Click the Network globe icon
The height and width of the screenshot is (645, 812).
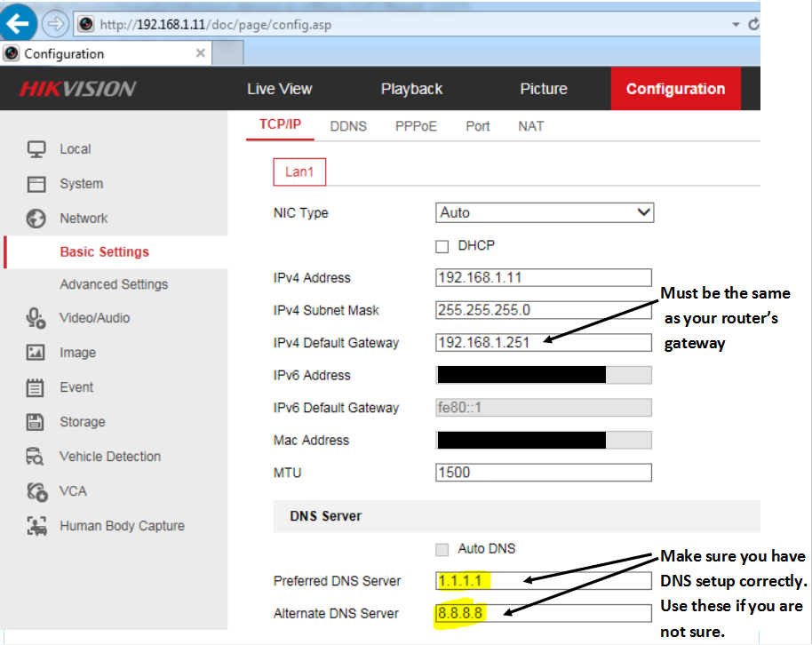36,219
